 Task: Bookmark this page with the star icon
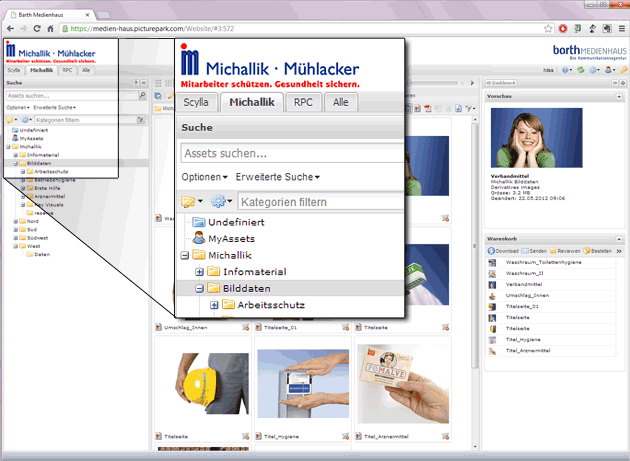548,29
